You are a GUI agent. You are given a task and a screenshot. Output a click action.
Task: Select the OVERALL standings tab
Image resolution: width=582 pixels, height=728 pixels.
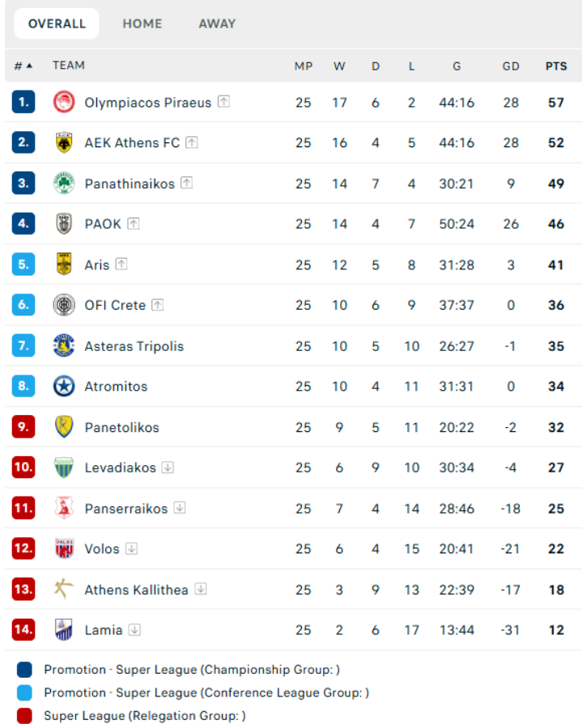57,23
